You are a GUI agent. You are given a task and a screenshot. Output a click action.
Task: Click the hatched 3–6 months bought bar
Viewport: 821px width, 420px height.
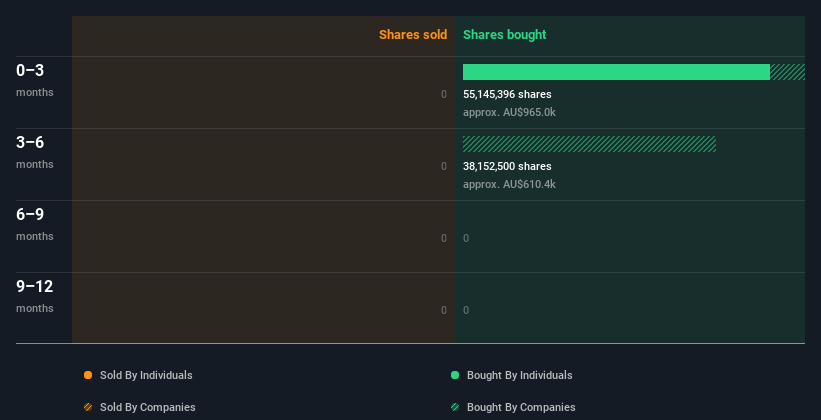tap(589, 144)
